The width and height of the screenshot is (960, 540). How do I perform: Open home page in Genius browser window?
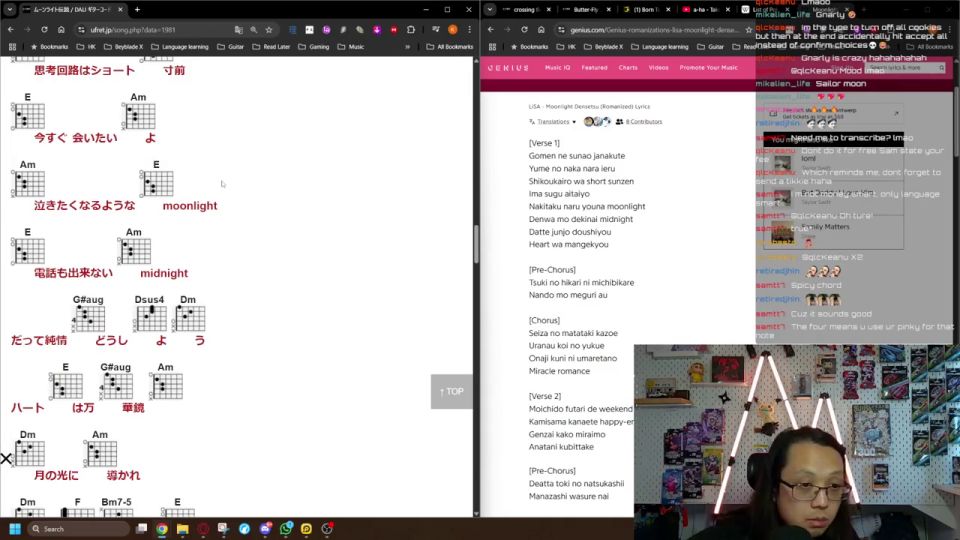coord(541,29)
